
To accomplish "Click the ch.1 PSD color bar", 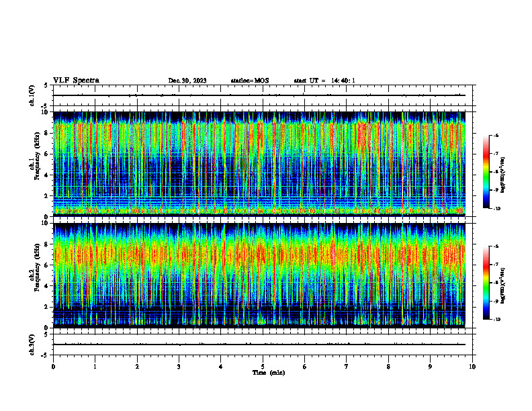I will pos(486,172).
